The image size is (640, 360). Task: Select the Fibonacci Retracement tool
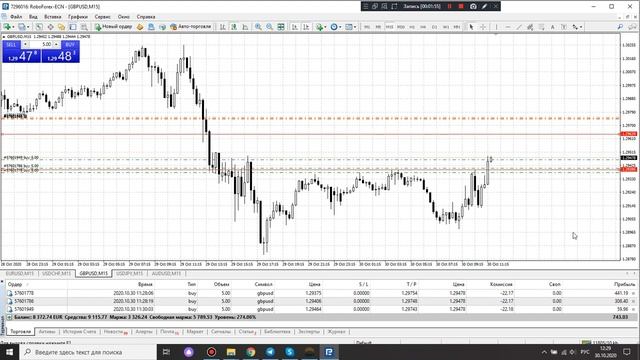[541, 27]
